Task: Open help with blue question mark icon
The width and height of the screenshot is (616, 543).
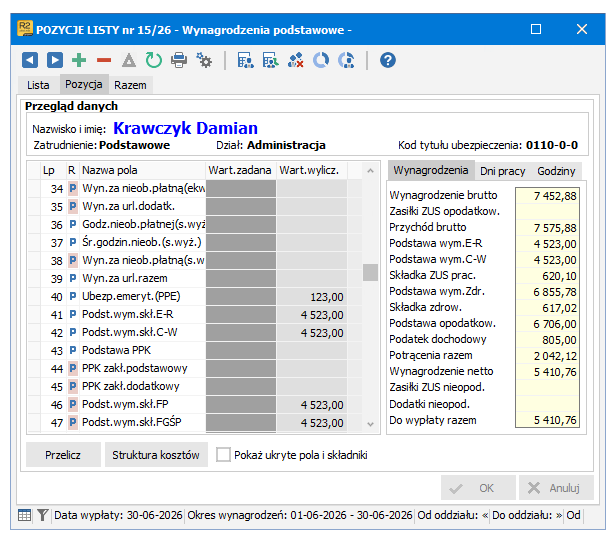Action: [x=388, y=61]
